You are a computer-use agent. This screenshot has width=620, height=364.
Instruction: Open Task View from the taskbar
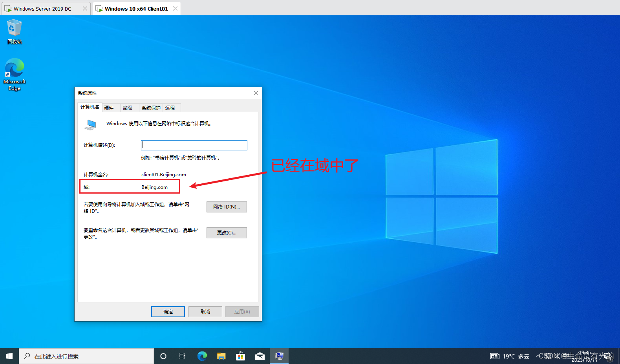tap(182, 356)
